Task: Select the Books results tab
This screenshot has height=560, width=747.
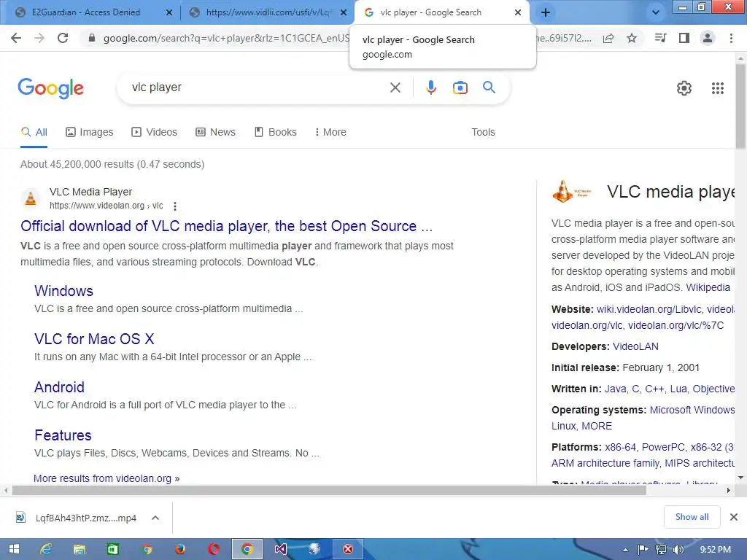Action: (275, 132)
